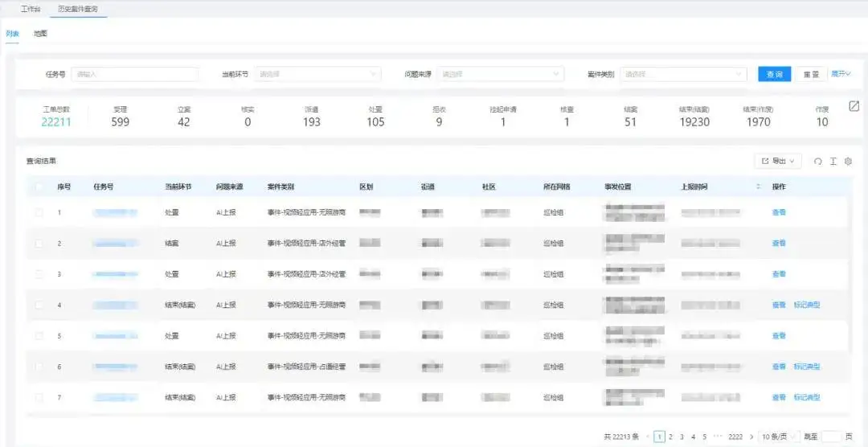
Task: Click the row density (line height) icon
Action: point(833,162)
